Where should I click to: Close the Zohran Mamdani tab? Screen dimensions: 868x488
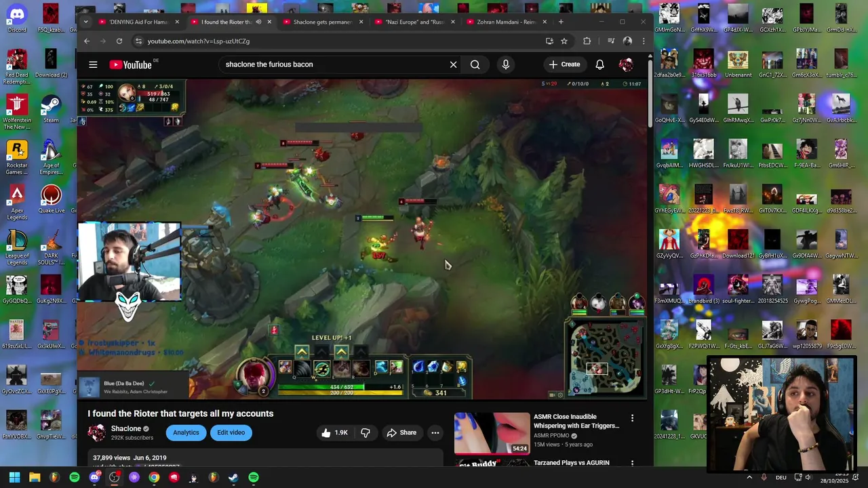tap(545, 22)
